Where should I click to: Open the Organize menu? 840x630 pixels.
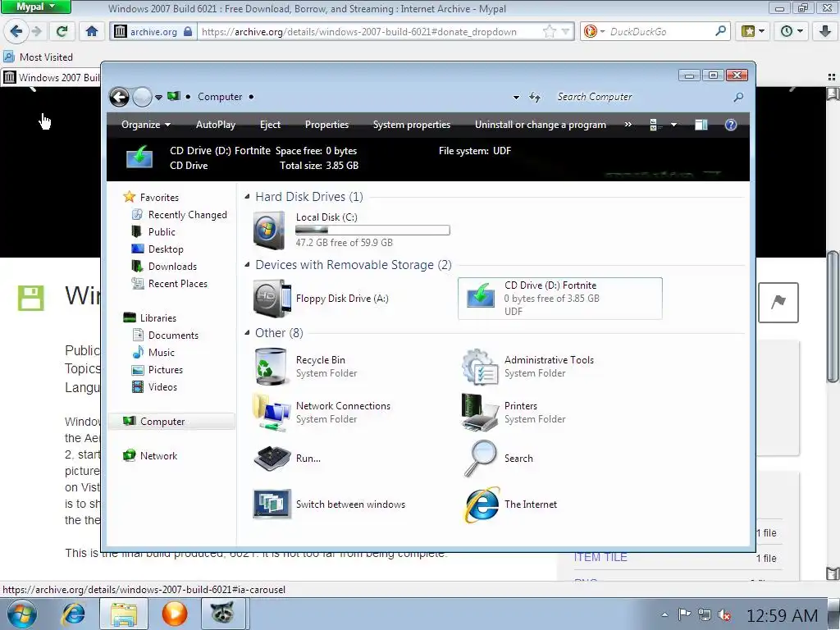pos(146,125)
